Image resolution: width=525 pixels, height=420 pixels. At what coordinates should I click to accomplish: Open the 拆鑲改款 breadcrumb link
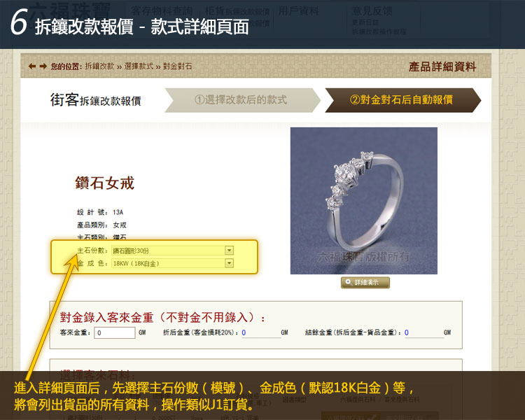pos(99,66)
